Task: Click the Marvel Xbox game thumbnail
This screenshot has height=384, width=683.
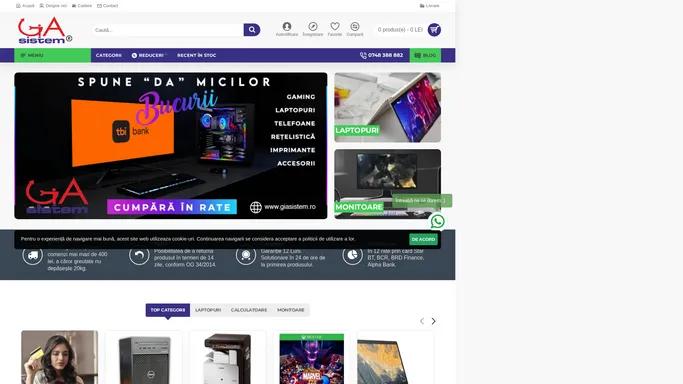Action: pyautogui.click(x=311, y=359)
